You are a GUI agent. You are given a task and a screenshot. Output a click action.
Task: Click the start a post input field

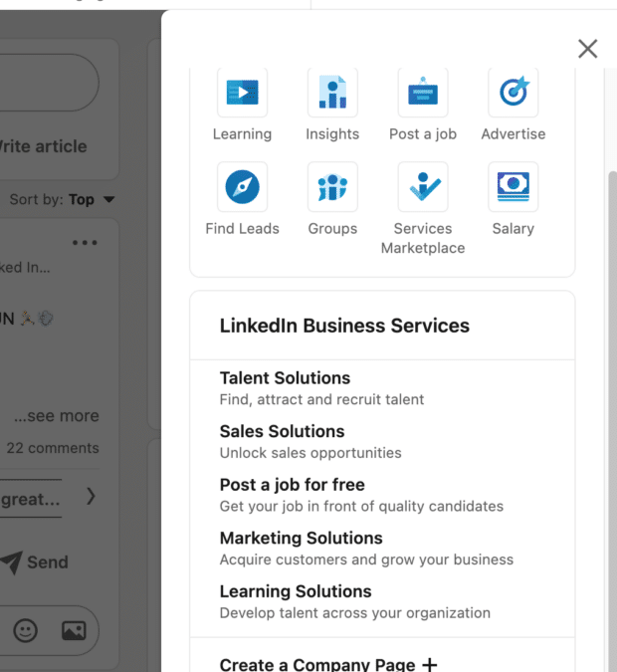tap(50, 83)
